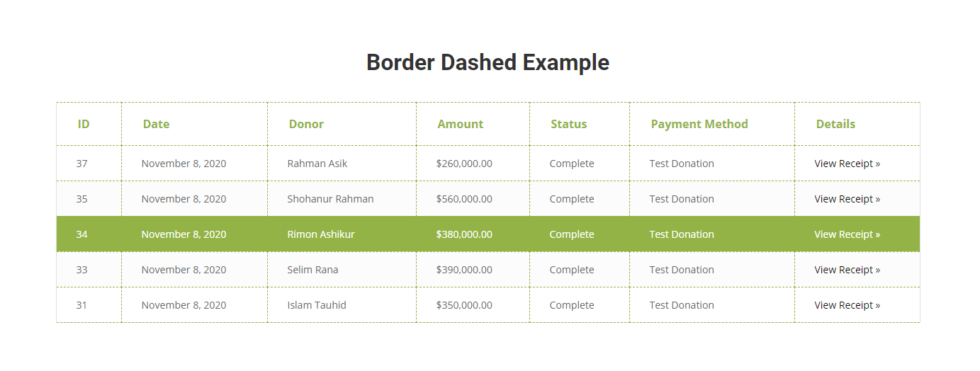Click the Payment Method column header
This screenshot has height=371, width=980.
click(699, 124)
